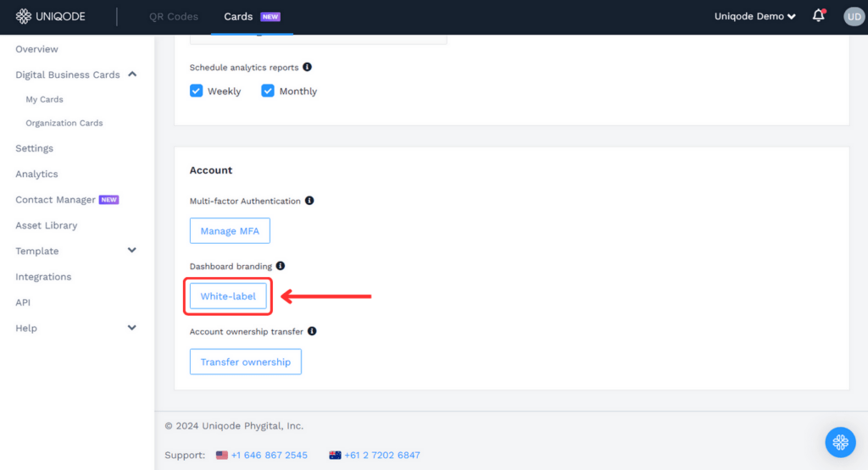The height and width of the screenshot is (470, 868).
Task: Expand the Help menu chevron
Action: (x=131, y=328)
